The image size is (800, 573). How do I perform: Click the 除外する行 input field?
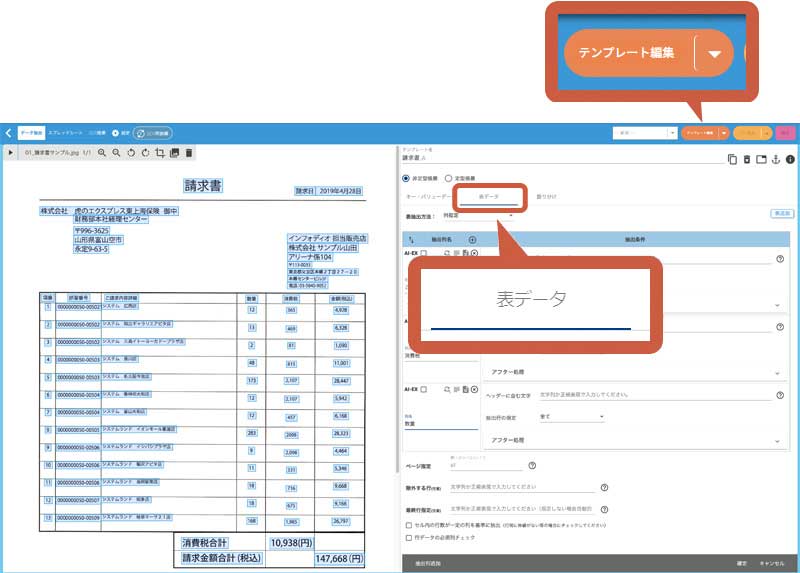[x=522, y=487]
